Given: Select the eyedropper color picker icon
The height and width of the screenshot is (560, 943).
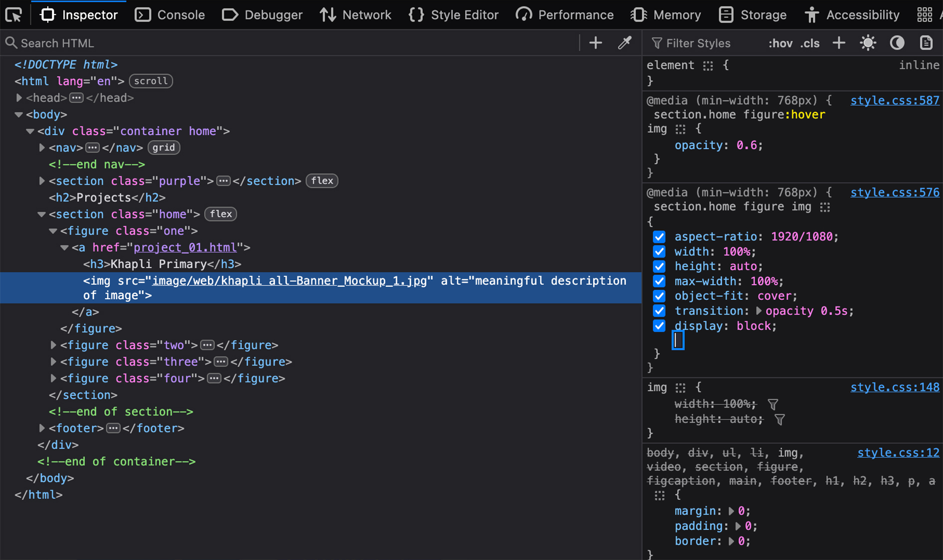Looking at the screenshot, I should (x=625, y=43).
